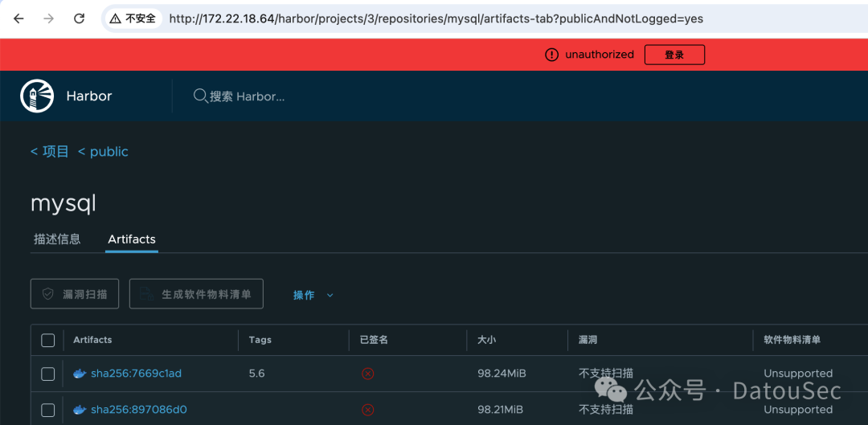This screenshot has height=425, width=868.
Task: Click the search magnifier icon
Action: coord(200,96)
